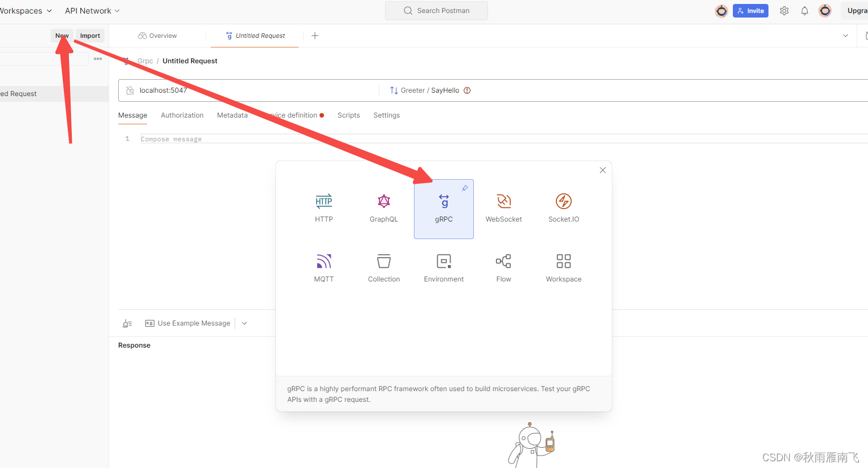Open the settings gear icon
The height and width of the screenshot is (468, 868).
(x=784, y=11)
